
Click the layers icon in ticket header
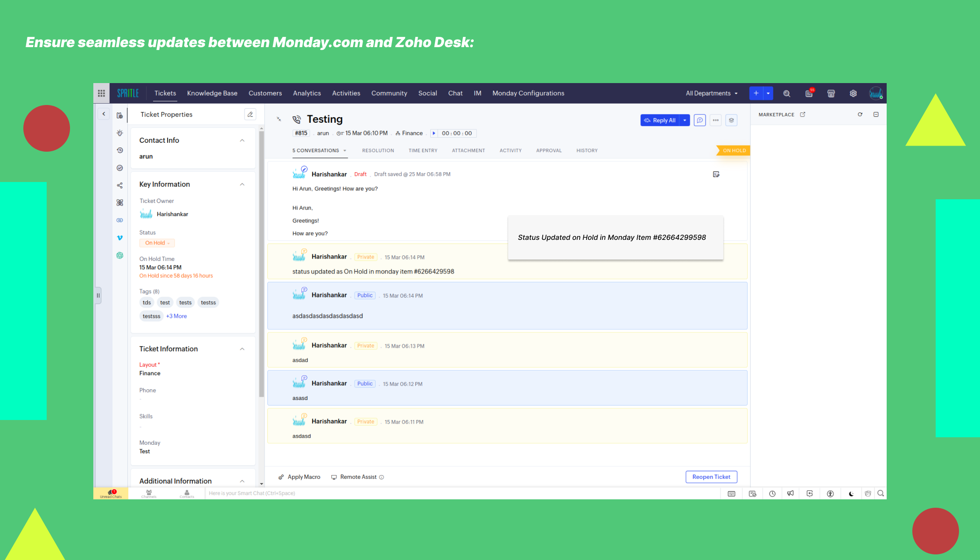[731, 120]
